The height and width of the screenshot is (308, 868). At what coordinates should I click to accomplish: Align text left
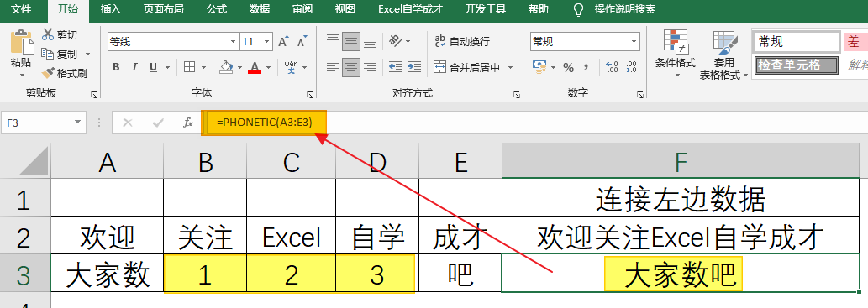coord(333,67)
